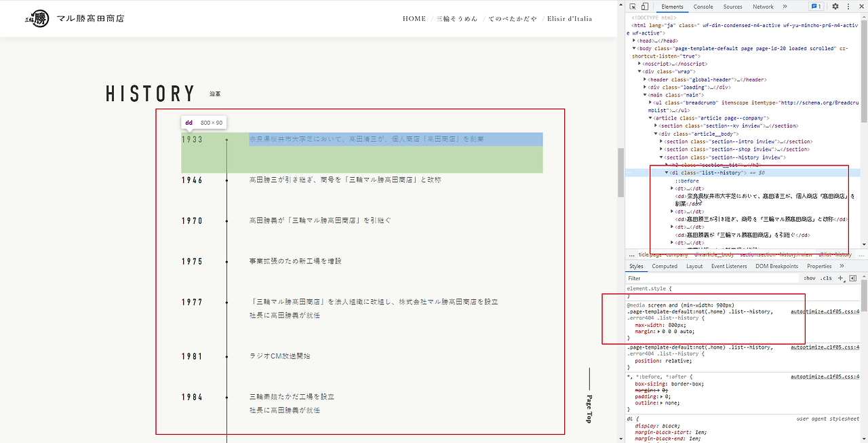Open the Event Listeners sub-tab
868x443 pixels.
[729, 266]
